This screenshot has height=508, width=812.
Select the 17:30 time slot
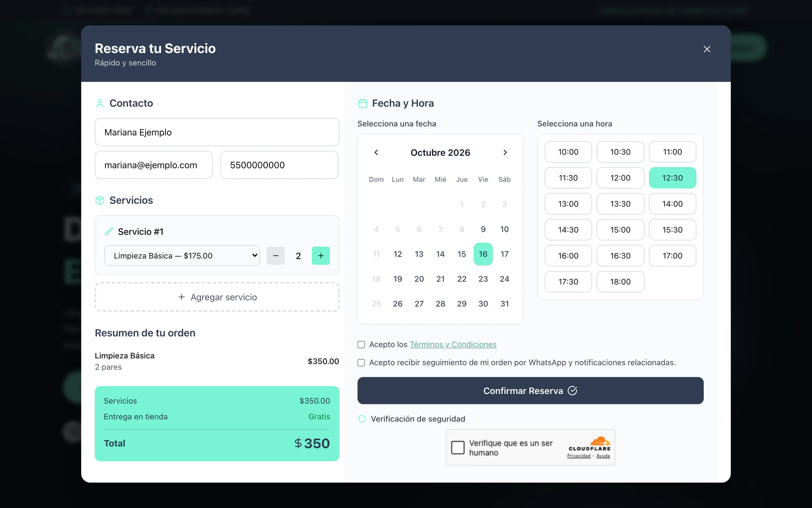click(x=568, y=282)
